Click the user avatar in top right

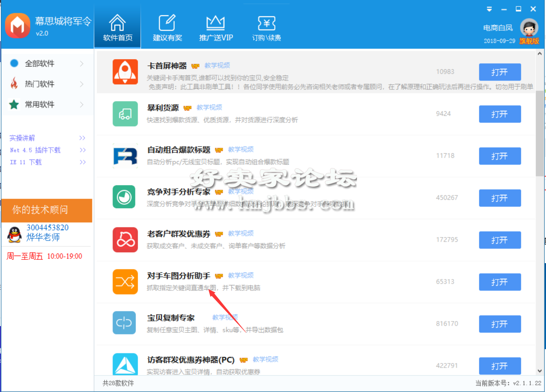click(x=529, y=28)
